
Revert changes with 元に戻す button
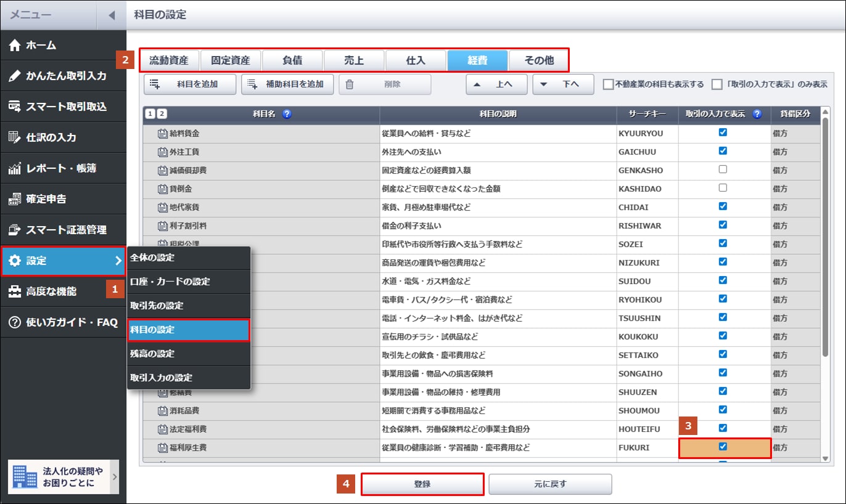pos(551,484)
